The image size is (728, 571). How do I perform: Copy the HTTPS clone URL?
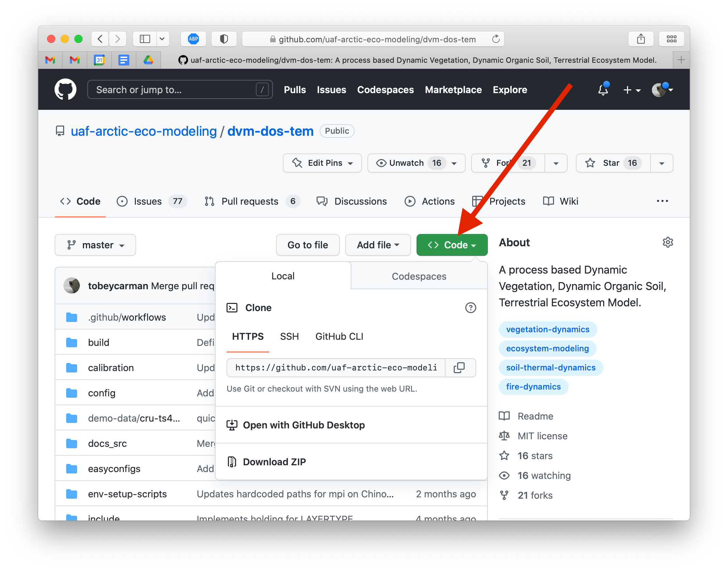[460, 367]
